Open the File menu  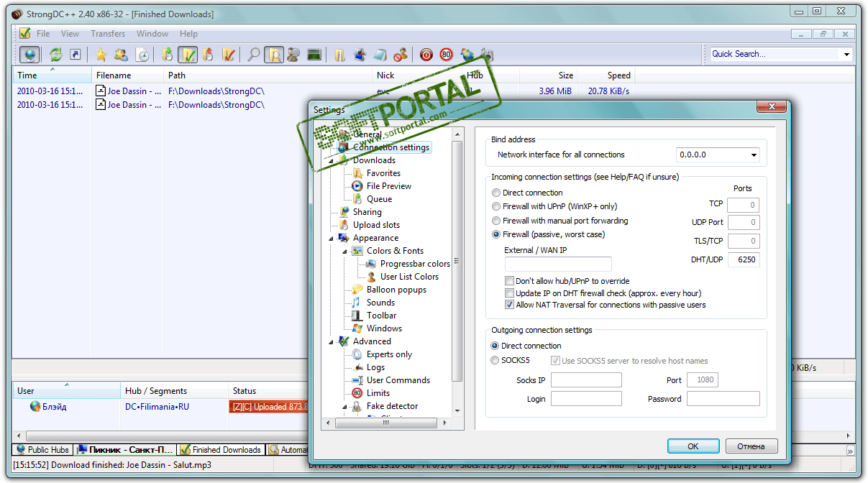43,34
